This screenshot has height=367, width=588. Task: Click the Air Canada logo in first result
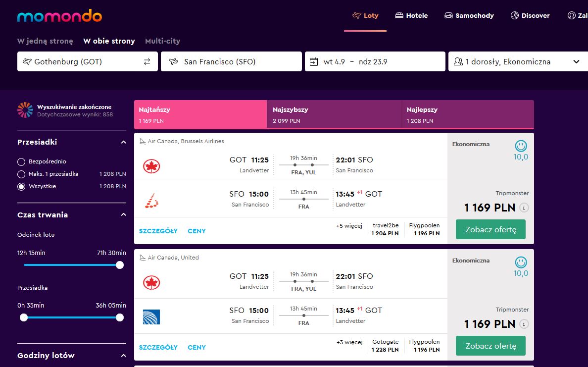151,166
